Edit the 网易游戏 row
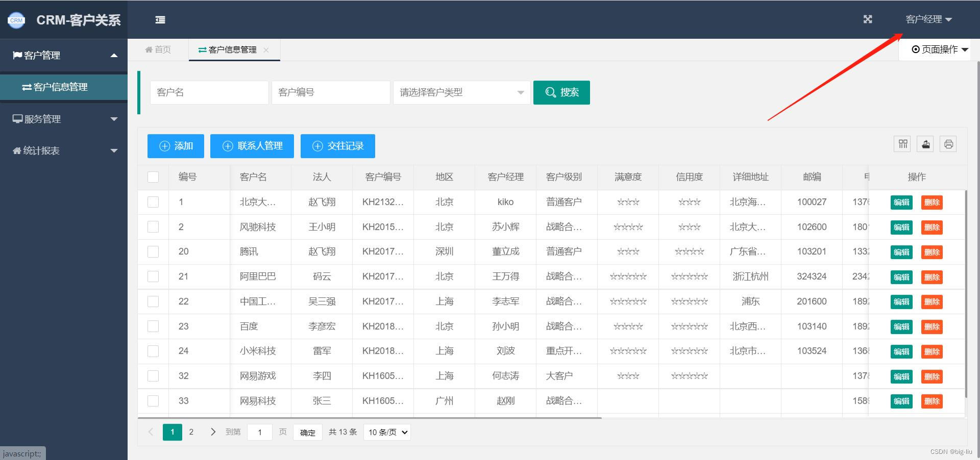 901,377
